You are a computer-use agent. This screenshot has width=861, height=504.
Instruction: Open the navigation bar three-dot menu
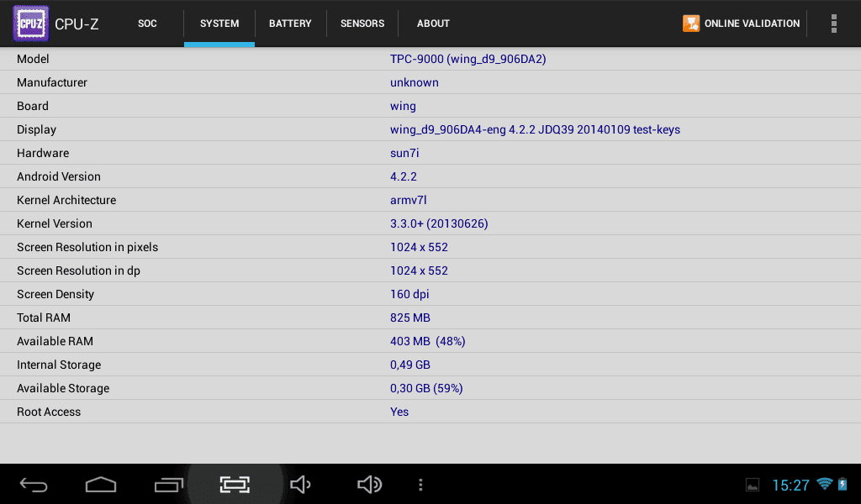[x=420, y=485]
